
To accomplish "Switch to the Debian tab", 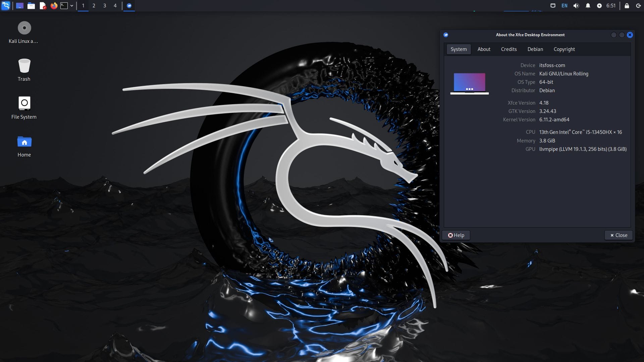I will [x=535, y=49].
